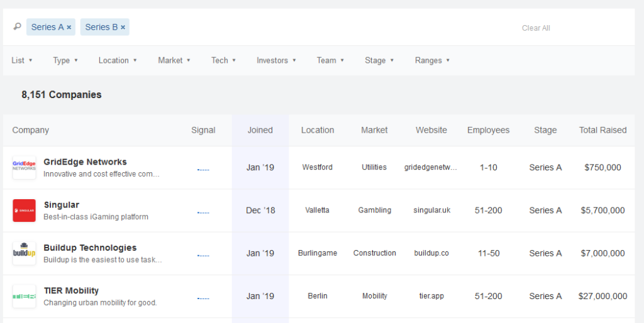Click Singular's description 'Best-in-class iGaming platform'
This screenshot has width=644, height=323.
point(96,217)
